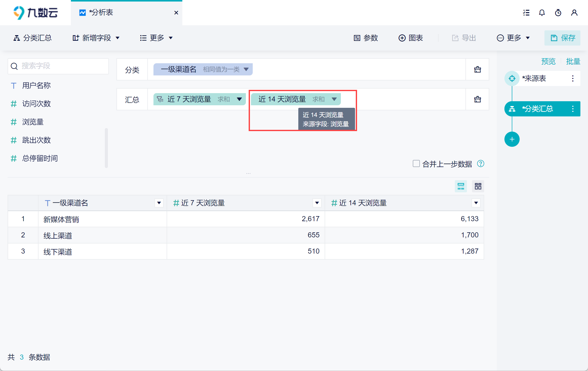The height and width of the screenshot is (371, 588).
Task: Click the clear icon in 汇总 row
Action: point(477,99)
